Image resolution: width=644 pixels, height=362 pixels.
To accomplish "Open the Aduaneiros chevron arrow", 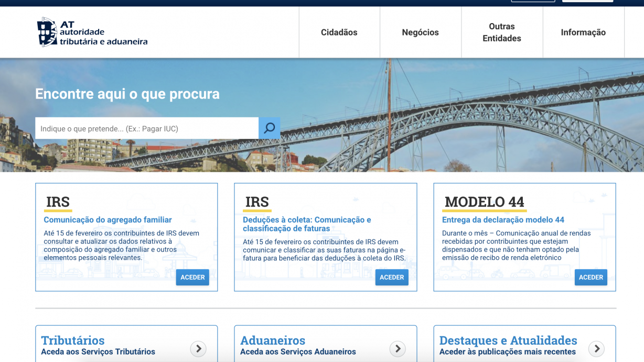I will click(398, 348).
